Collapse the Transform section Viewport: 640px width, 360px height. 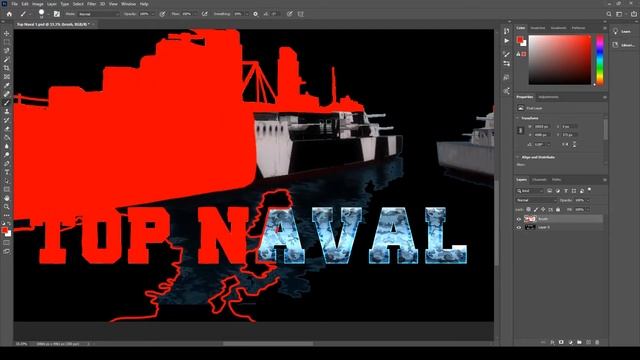coord(518,118)
